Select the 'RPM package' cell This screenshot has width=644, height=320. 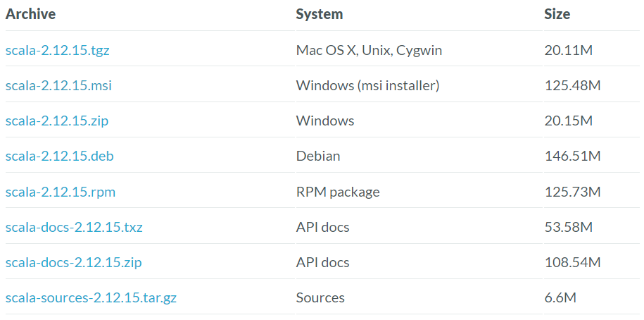338,192
